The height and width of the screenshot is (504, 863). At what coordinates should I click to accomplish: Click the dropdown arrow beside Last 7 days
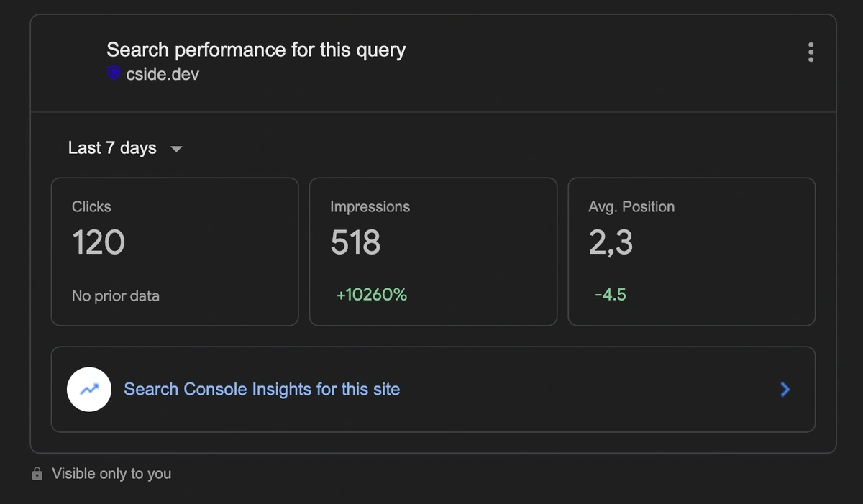(x=176, y=149)
